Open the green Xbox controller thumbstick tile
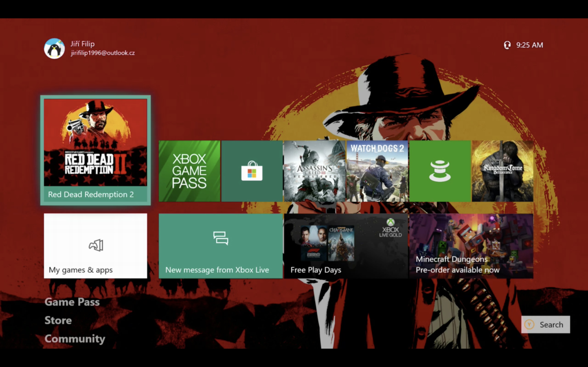Image resolution: width=588 pixels, height=367 pixels. 440,171
